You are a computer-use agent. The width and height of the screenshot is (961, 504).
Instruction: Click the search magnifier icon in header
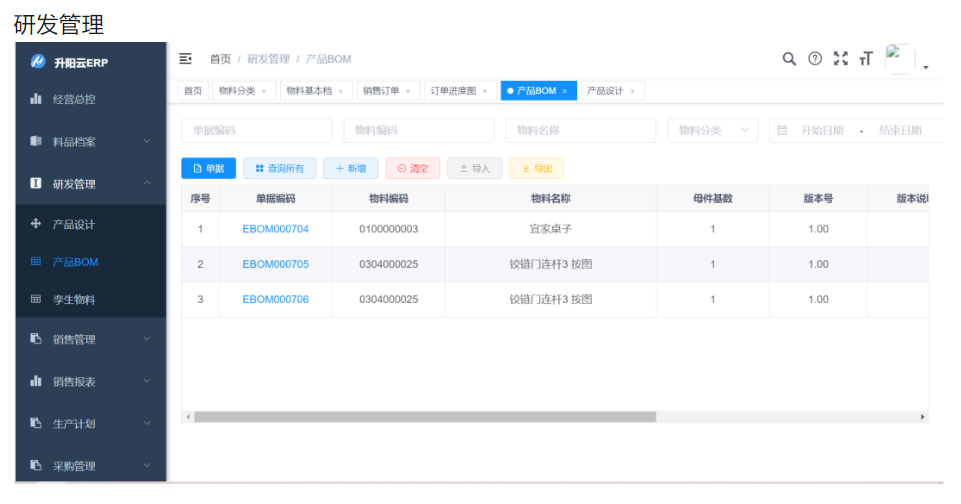tap(789, 59)
